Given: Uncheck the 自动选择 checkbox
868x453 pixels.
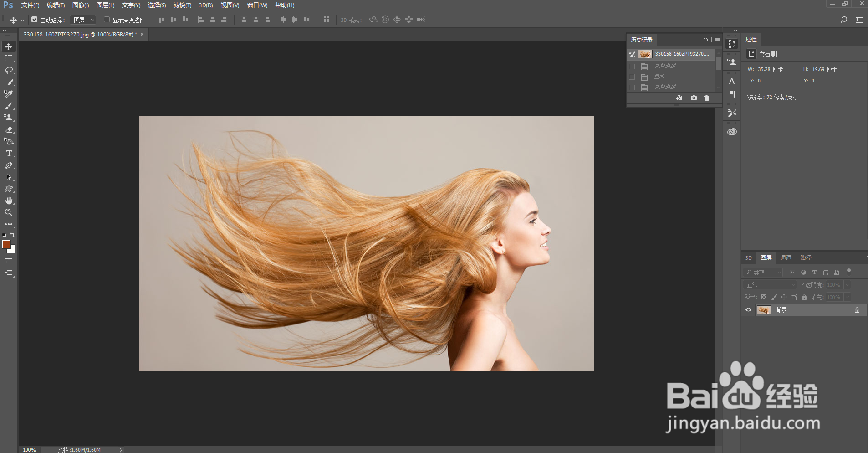Looking at the screenshot, I should [35, 20].
